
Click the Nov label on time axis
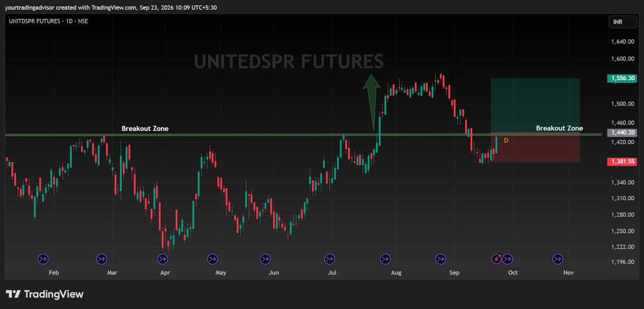569,273
